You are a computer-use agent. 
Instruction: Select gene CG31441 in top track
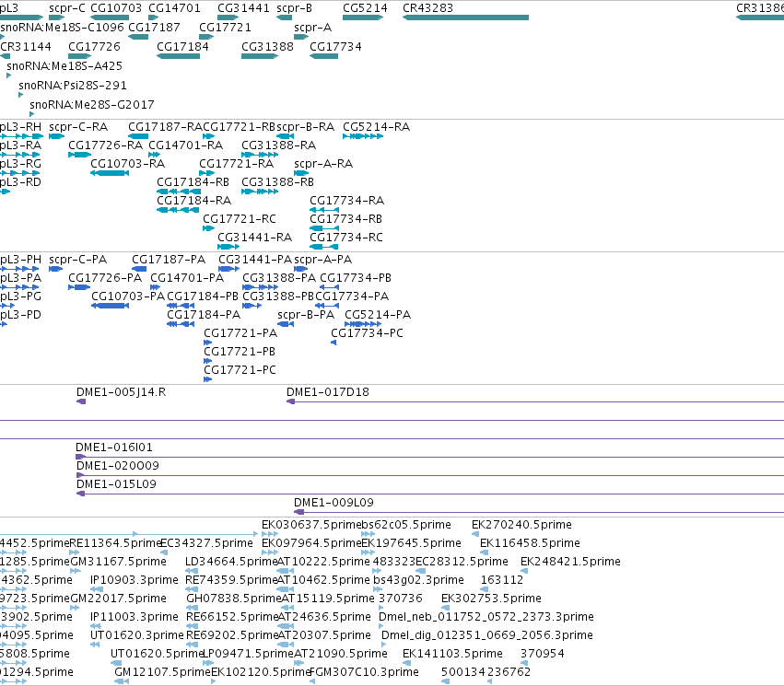point(227,17)
